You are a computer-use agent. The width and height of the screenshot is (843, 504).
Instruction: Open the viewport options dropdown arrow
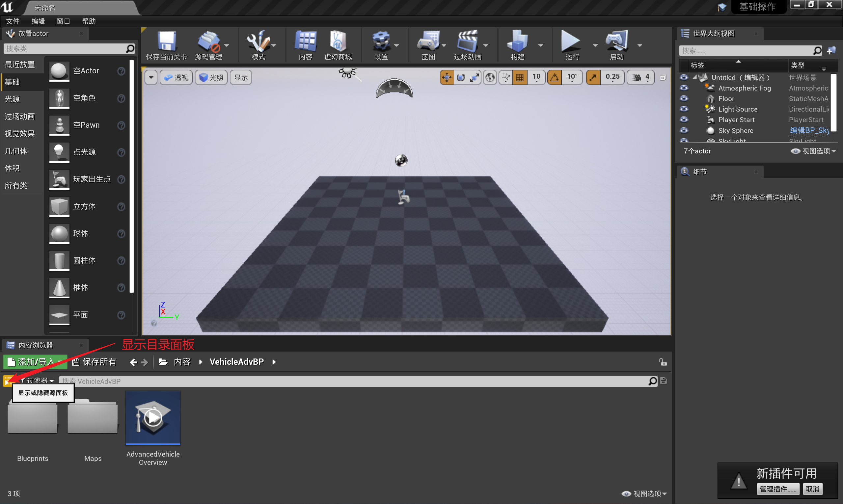pyautogui.click(x=151, y=77)
